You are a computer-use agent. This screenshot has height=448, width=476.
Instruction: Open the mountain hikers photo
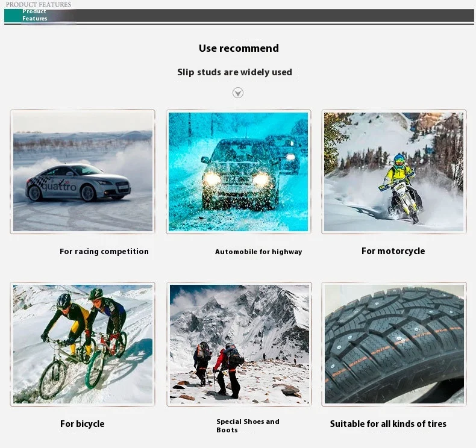(x=239, y=344)
